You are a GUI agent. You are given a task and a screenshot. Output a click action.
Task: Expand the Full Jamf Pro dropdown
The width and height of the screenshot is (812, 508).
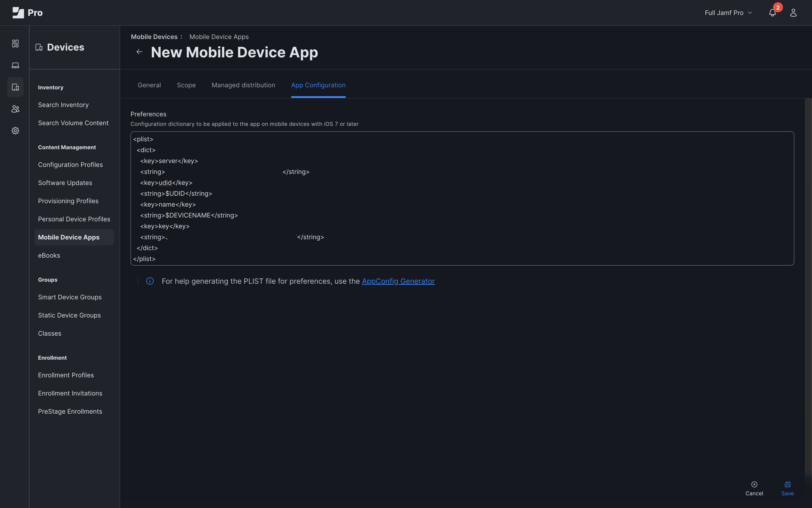tap(728, 13)
